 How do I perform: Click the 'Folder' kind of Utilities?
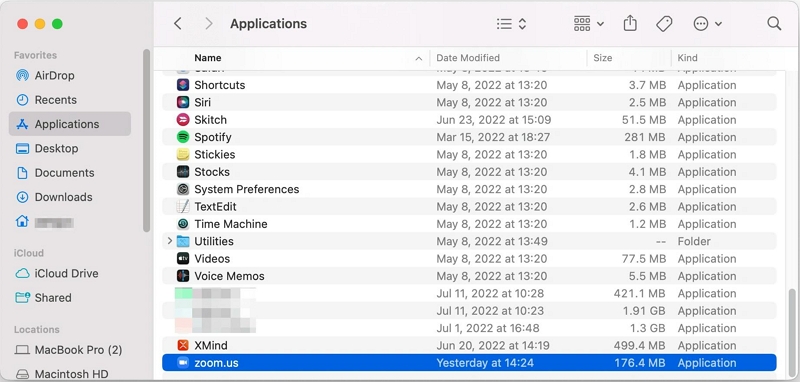click(694, 241)
